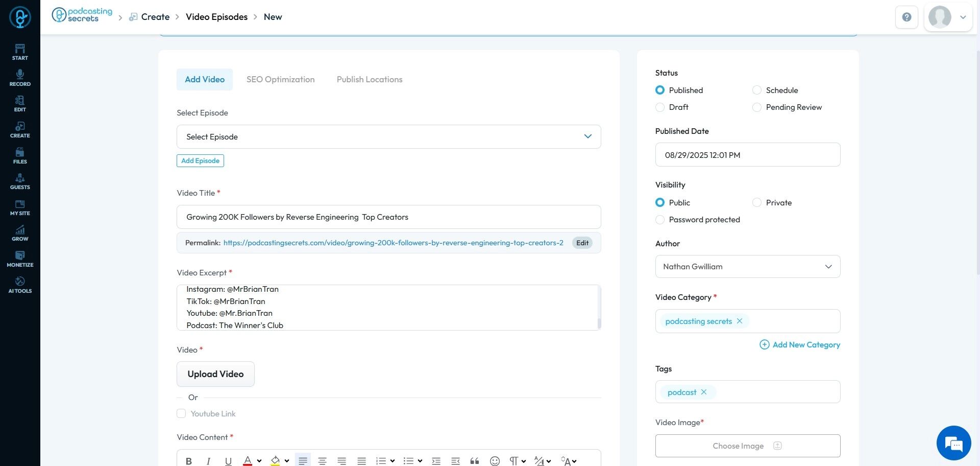Center align text in the editor
980x466 pixels.
point(322,461)
